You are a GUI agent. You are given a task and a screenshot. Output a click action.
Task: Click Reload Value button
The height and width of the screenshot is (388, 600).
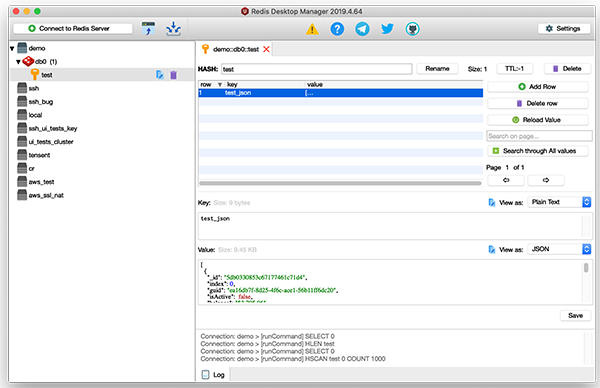coord(538,120)
